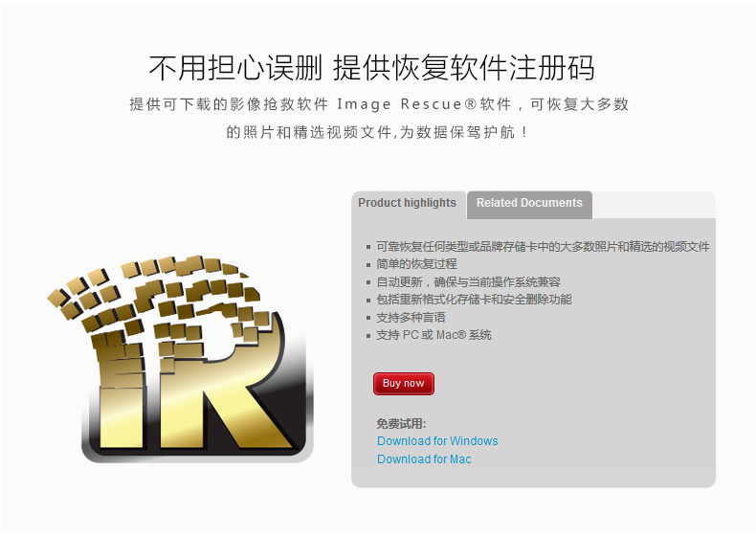Click the heading 不用担心误删 提供恢复软件注册码
756x536 pixels.
[x=371, y=68]
